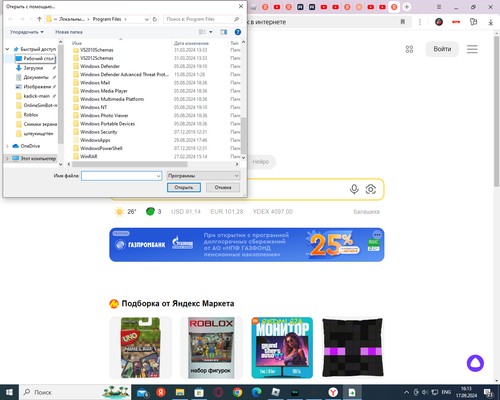Switch to the Нейро tab on Yandex
500x400 pixels.
tap(260, 162)
